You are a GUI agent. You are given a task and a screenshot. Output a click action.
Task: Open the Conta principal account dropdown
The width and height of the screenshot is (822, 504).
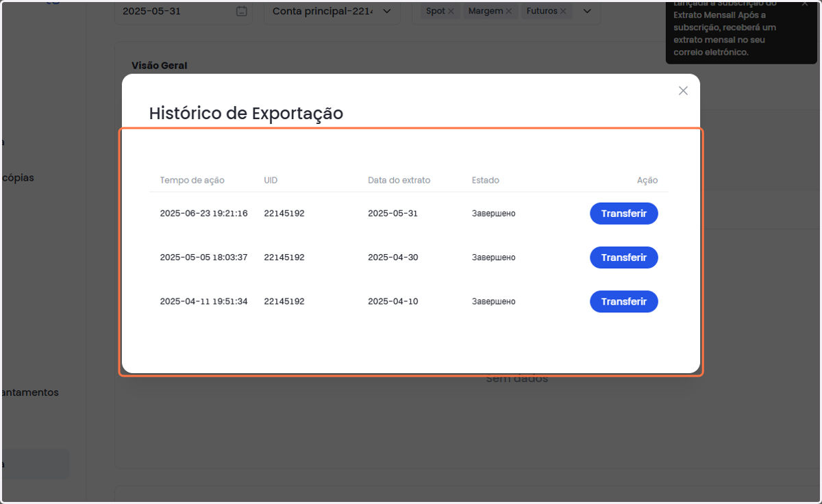332,11
